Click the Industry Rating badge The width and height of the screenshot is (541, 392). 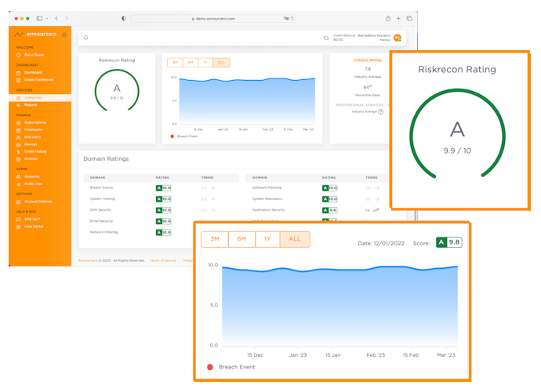tap(368, 60)
